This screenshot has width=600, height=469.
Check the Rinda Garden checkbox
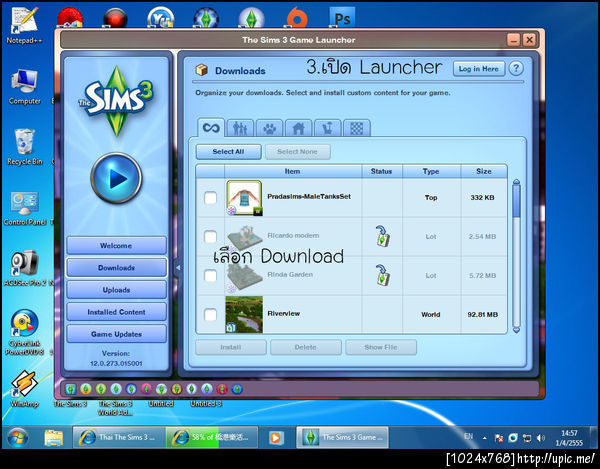(210, 276)
